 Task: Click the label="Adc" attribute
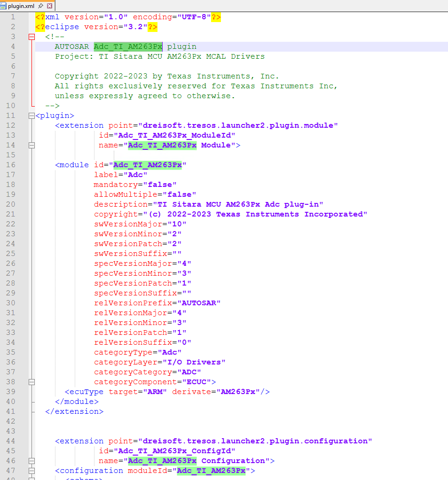[121, 175]
